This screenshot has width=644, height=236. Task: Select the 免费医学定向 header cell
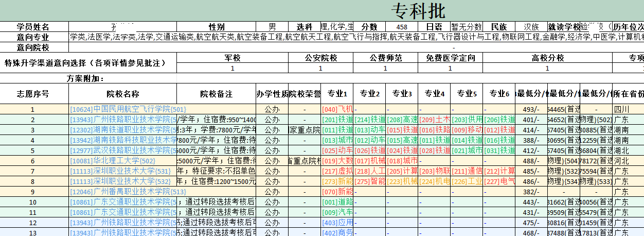pyautogui.click(x=451, y=58)
